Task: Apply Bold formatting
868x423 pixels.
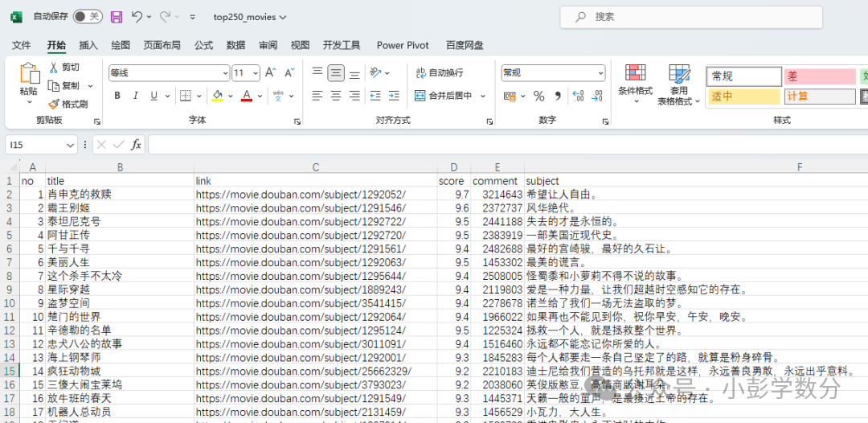Action: [117, 96]
